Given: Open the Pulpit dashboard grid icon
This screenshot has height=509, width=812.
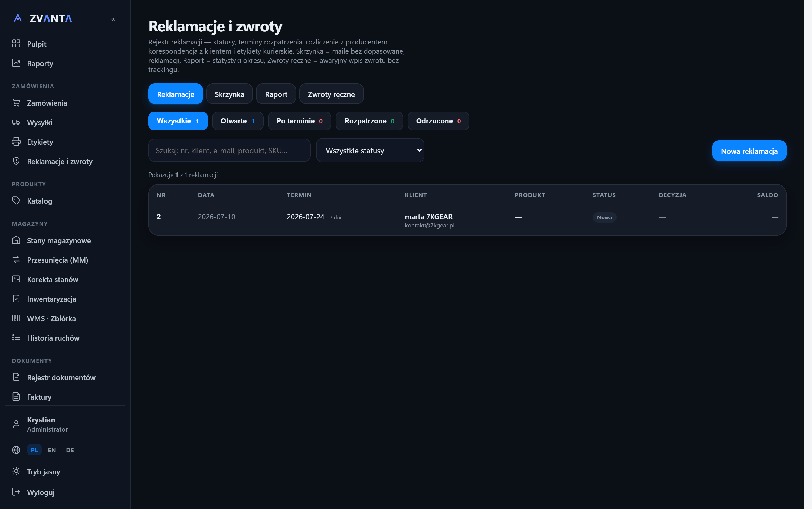Looking at the screenshot, I should [x=16, y=43].
